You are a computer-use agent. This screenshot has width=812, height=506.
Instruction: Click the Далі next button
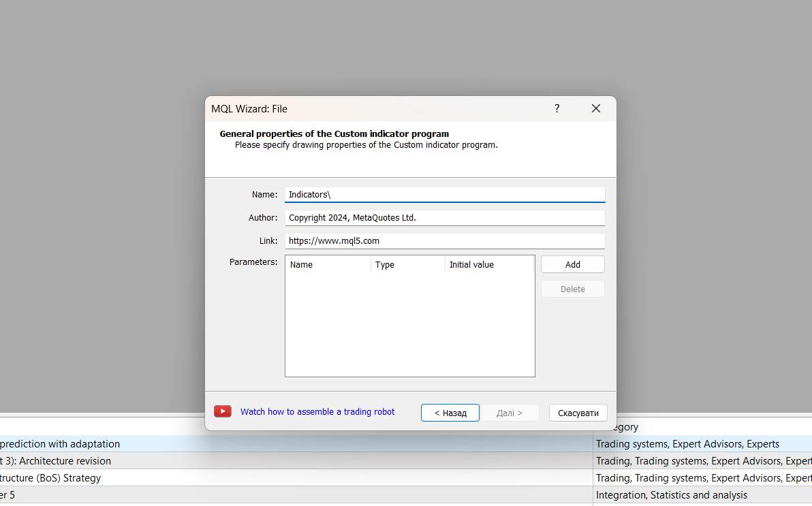click(x=510, y=413)
